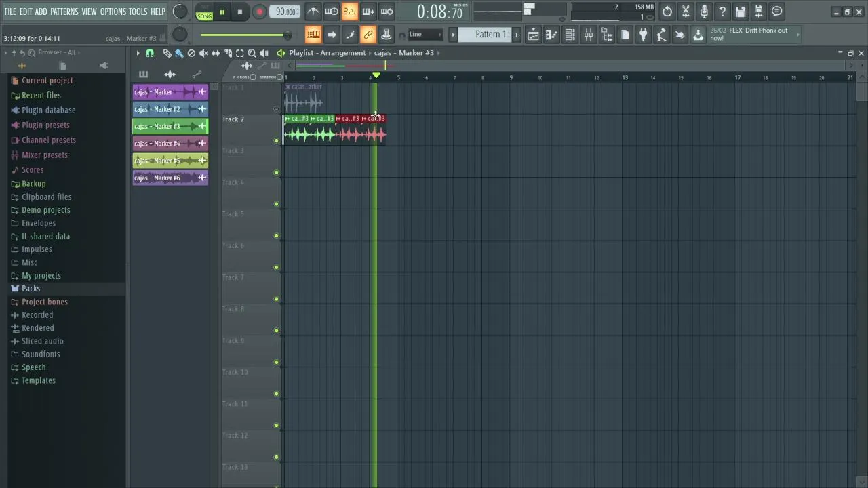
Task: Open the TOOLS menu
Action: [x=138, y=12]
